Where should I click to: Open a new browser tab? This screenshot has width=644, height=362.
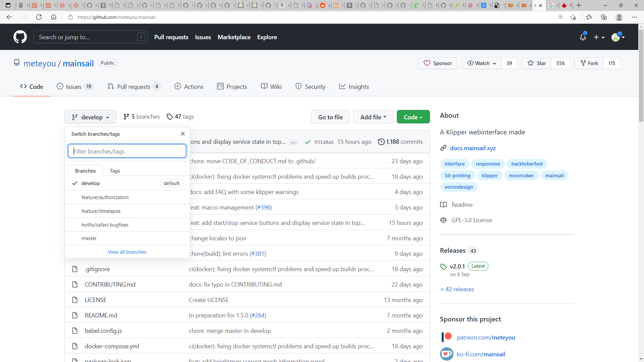click(x=579, y=5)
